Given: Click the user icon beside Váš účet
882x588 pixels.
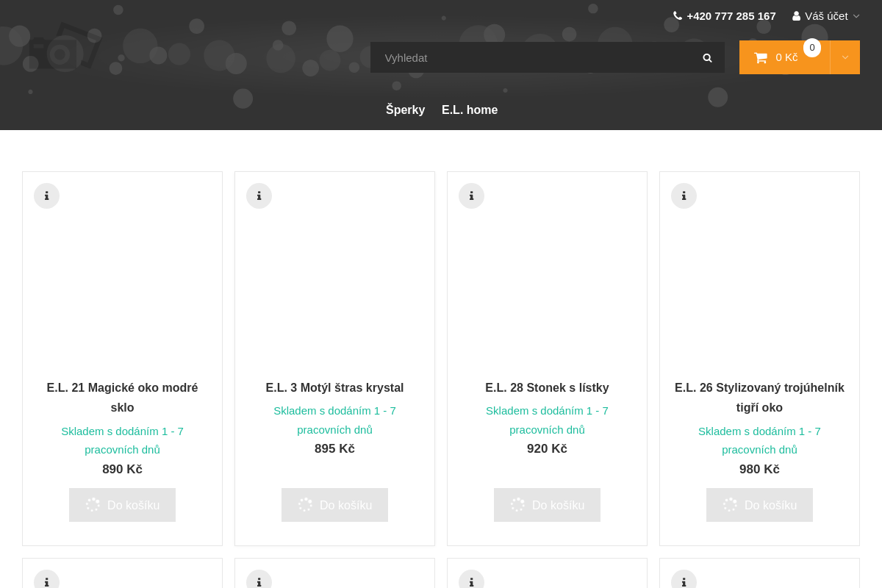Looking at the screenshot, I should (x=796, y=16).
